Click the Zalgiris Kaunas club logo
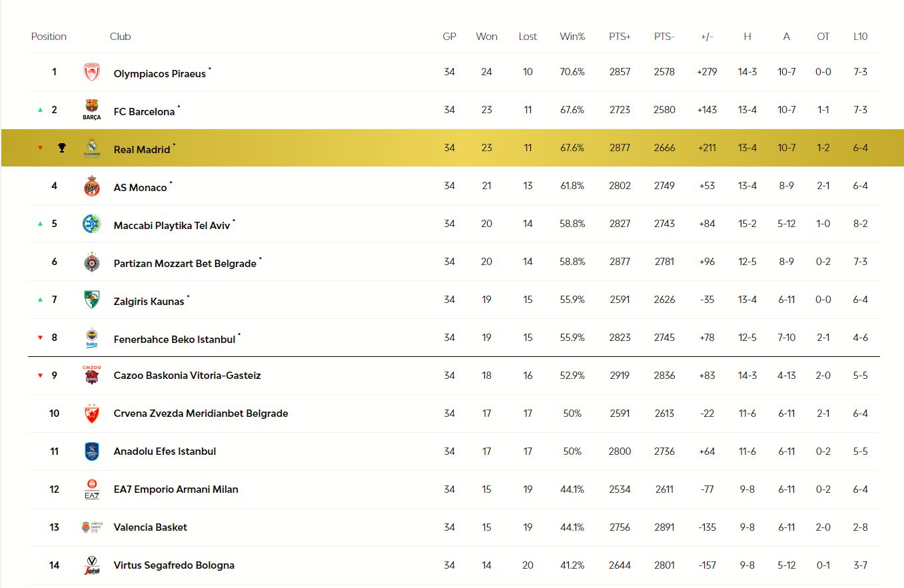904x588 pixels. tap(92, 300)
